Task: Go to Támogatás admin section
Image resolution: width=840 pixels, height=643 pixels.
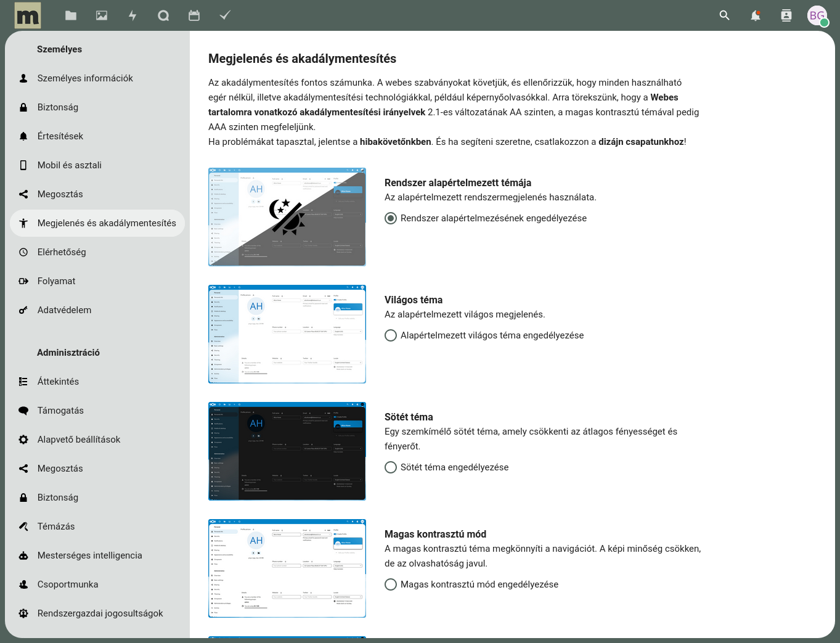Action: click(x=97, y=411)
